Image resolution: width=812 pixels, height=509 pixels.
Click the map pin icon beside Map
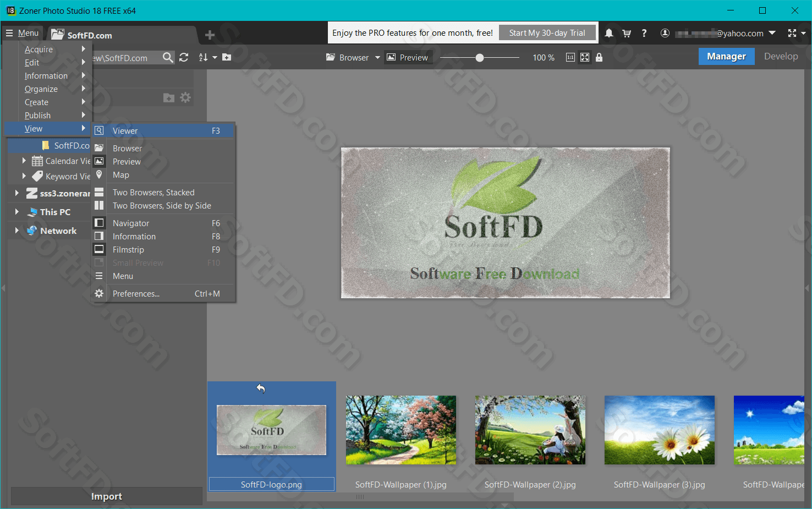99,174
